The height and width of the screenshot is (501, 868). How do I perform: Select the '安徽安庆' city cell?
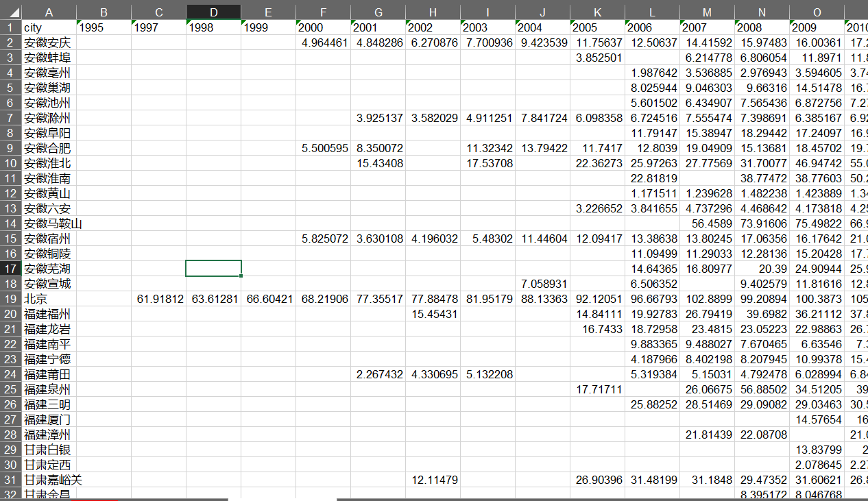point(49,42)
